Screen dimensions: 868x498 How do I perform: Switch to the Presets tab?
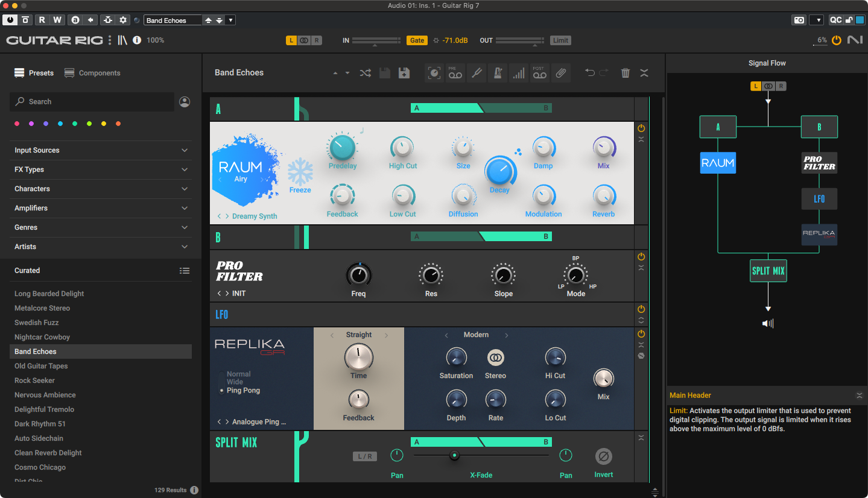(x=34, y=73)
